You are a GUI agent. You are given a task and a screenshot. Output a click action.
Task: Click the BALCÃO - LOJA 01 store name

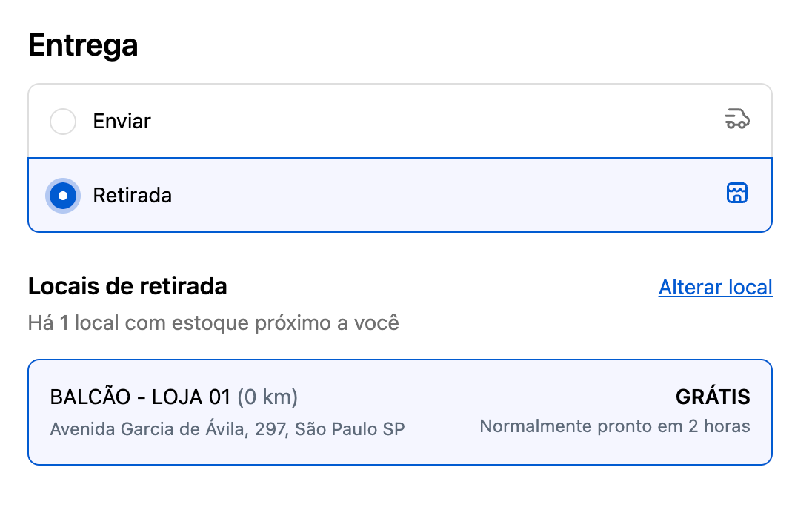141,397
